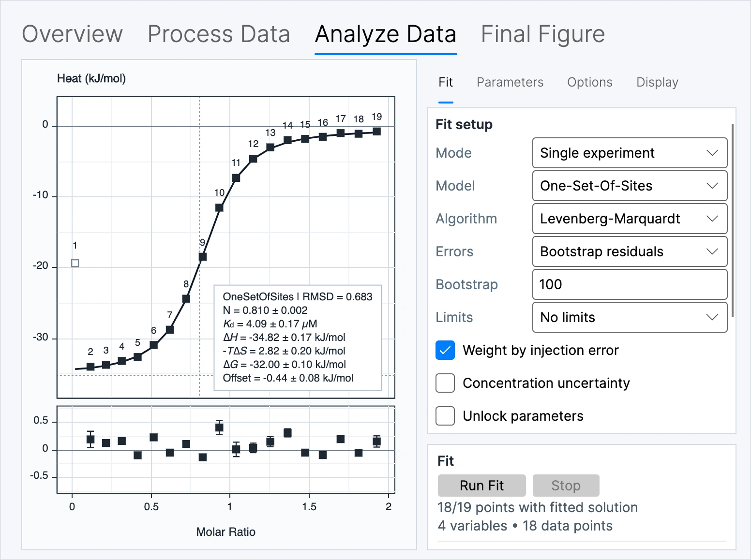Open the Options sub-tab
Screen dimensions: 751x560
click(x=590, y=82)
